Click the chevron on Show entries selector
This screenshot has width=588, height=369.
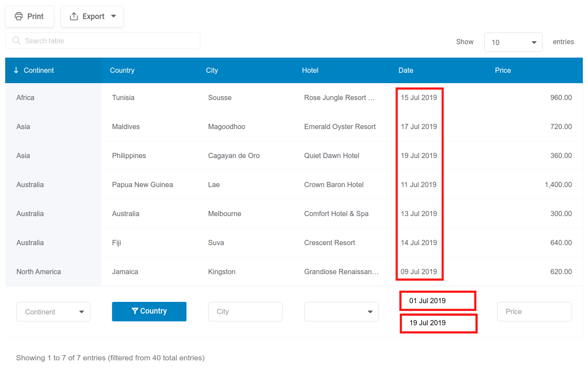(533, 42)
